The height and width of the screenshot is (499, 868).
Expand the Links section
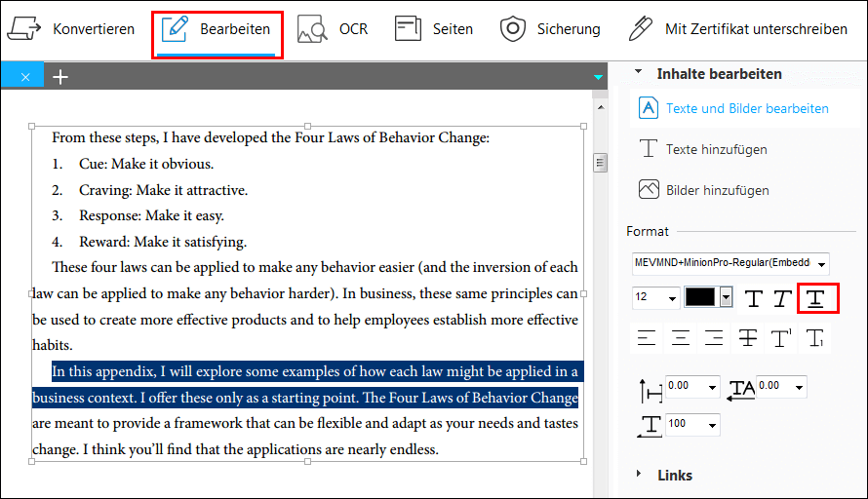640,475
